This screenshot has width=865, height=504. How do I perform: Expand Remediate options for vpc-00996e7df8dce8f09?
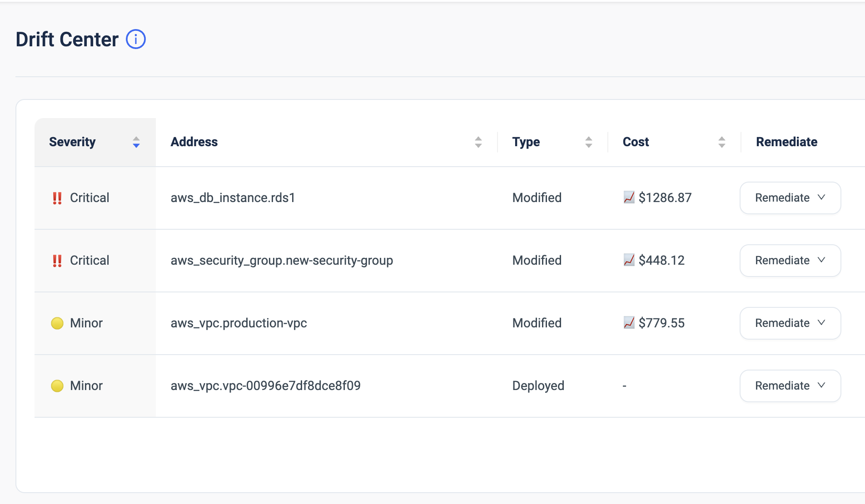pyautogui.click(x=790, y=386)
